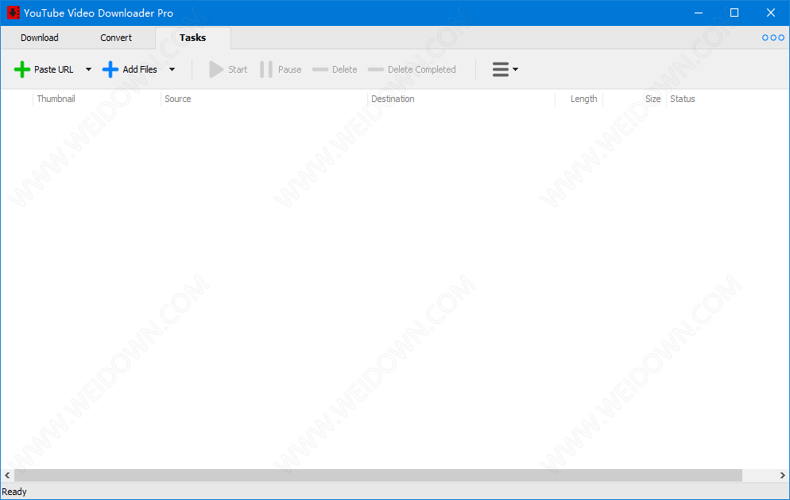This screenshot has height=500, width=790.
Task: Click the Delete toolbar button
Action: (335, 70)
